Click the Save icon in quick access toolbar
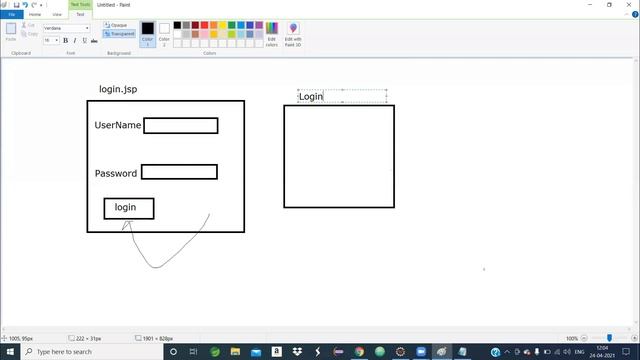The image size is (640, 360). pos(16,5)
